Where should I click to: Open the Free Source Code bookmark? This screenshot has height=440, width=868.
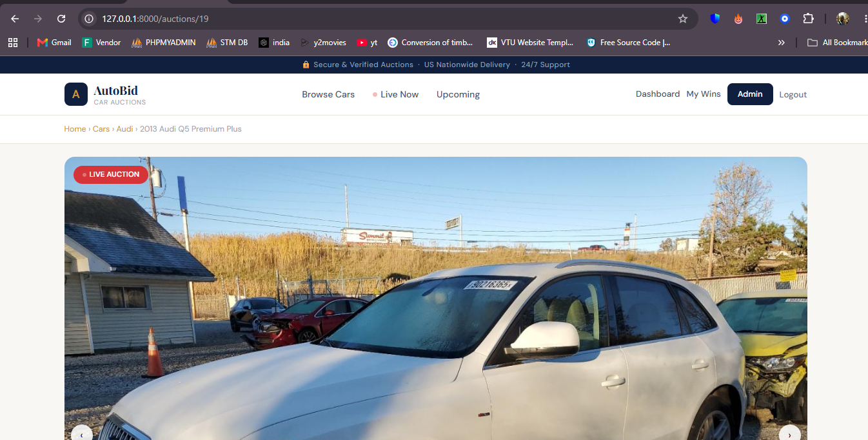(628, 43)
